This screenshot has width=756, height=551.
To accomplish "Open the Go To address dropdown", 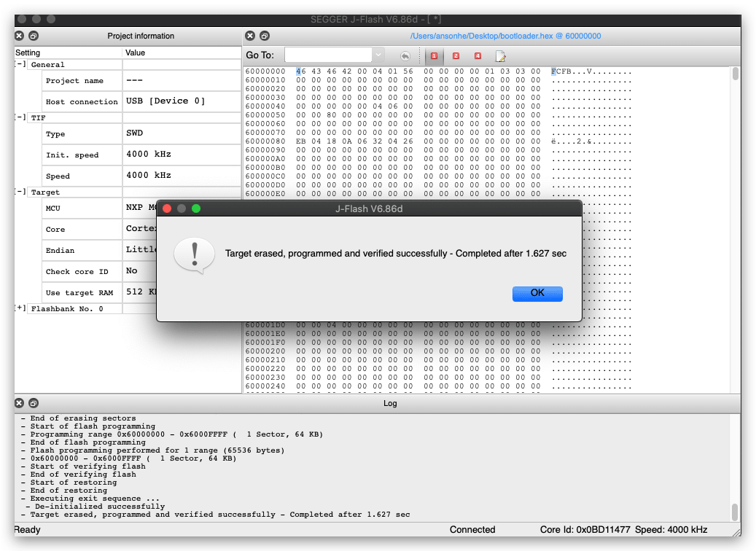I will (378, 55).
